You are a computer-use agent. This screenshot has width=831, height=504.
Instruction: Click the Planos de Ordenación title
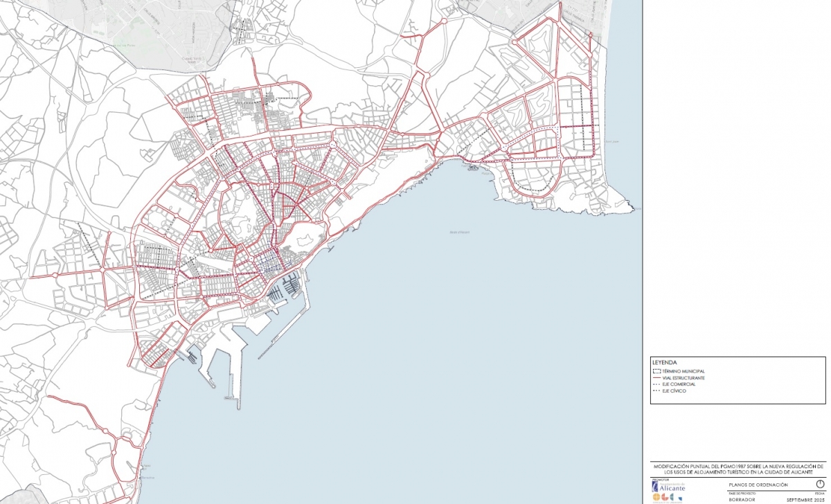[758, 484]
